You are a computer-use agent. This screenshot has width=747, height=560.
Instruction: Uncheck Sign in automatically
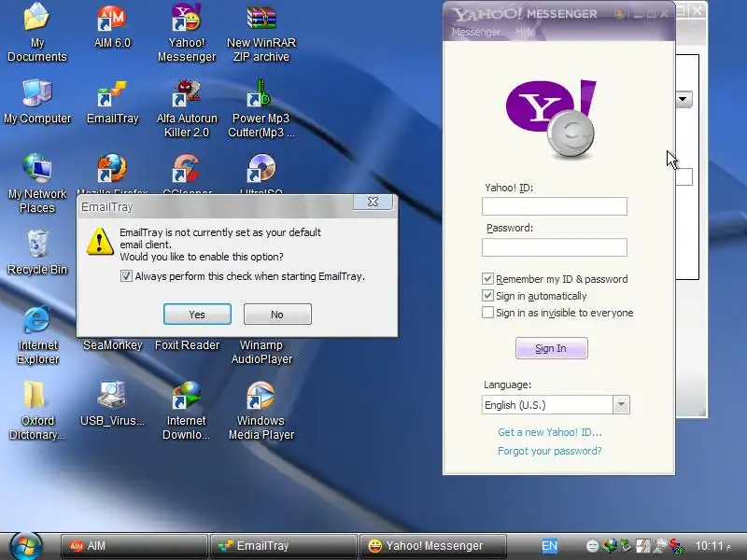pyautogui.click(x=487, y=296)
